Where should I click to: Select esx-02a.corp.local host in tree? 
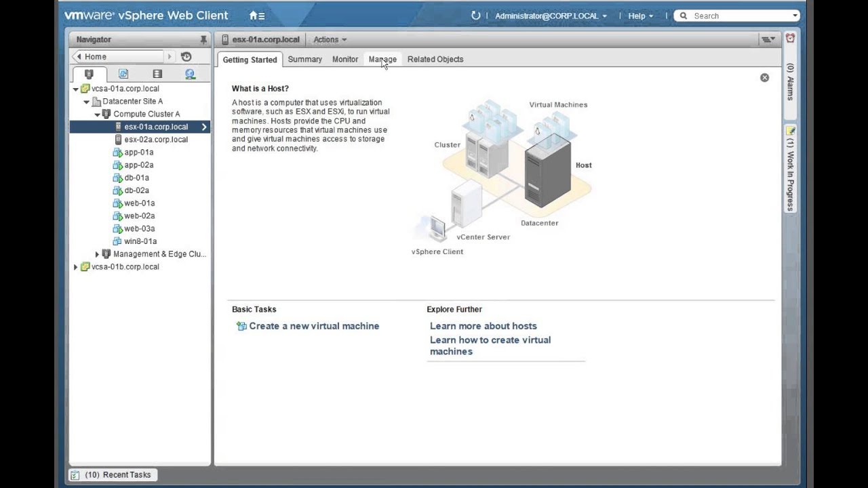pyautogui.click(x=156, y=140)
